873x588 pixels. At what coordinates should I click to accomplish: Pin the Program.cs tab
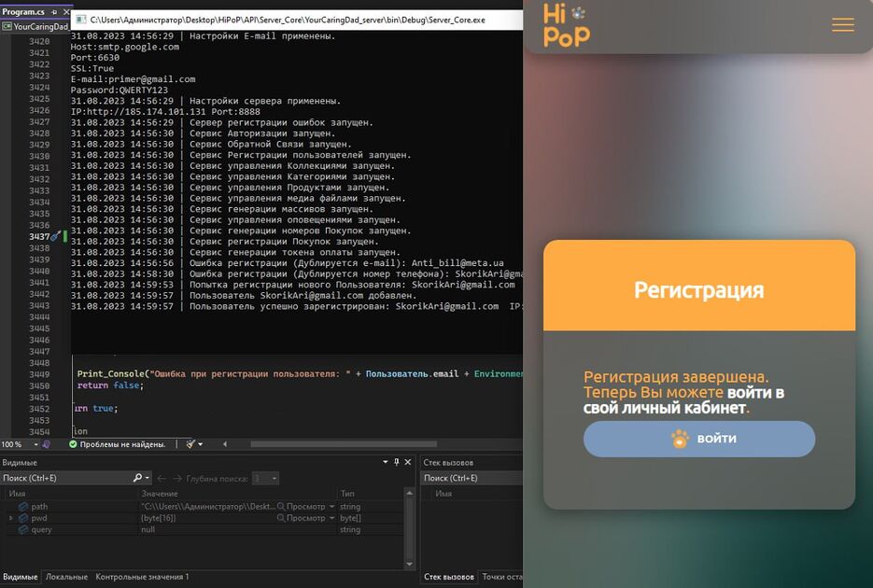(x=52, y=11)
